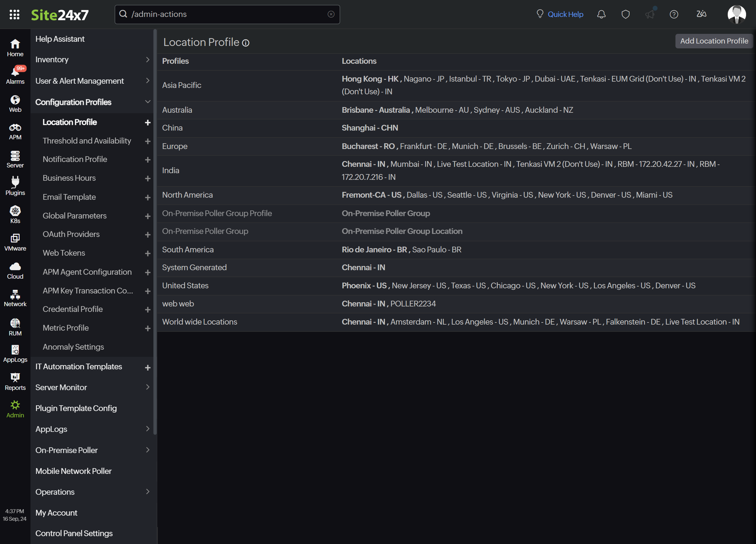Select Credential Profile menu item
Image resolution: width=756 pixels, height=544 pixels.
pyautogui.click(x=72, y=309)
